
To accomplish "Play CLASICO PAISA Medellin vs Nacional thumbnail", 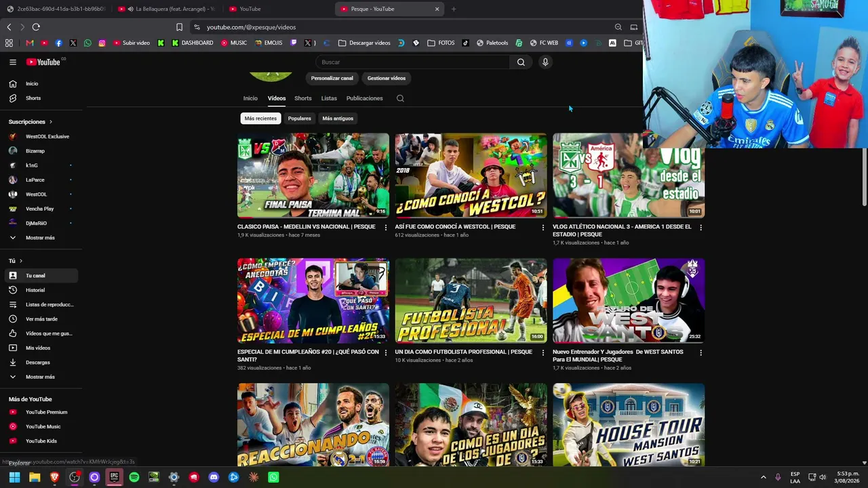I will pos(313,176).
